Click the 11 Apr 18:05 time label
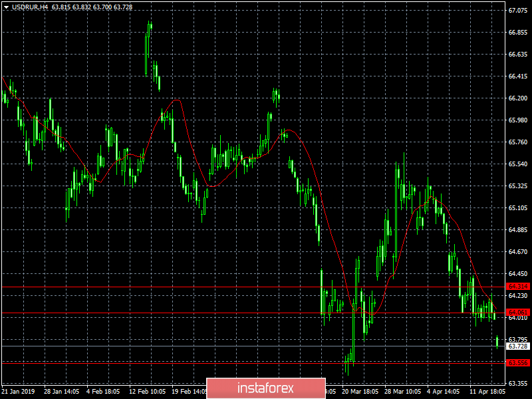 pos(487,391)
